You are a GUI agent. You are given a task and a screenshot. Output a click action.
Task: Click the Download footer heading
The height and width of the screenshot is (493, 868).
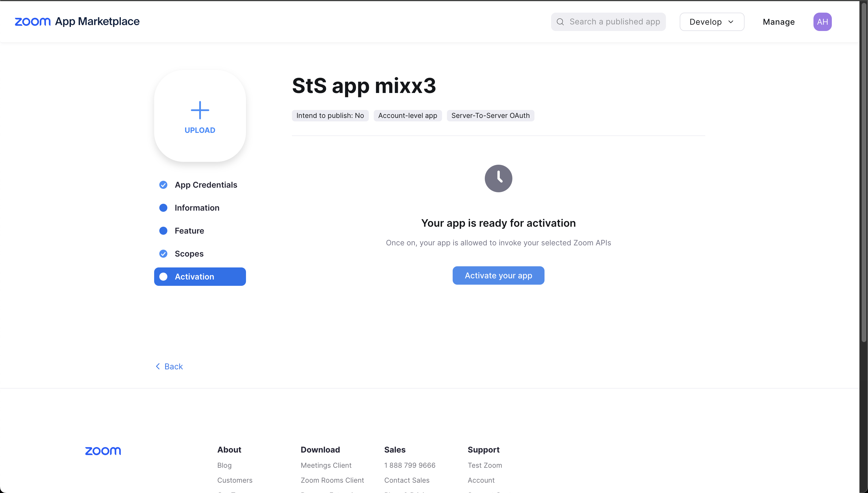point(320,450)
